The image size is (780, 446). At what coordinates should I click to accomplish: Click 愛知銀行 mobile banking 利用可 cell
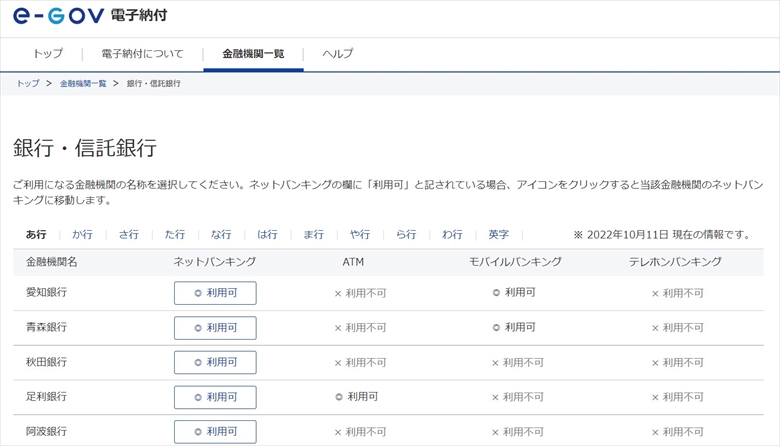point(514,292)
